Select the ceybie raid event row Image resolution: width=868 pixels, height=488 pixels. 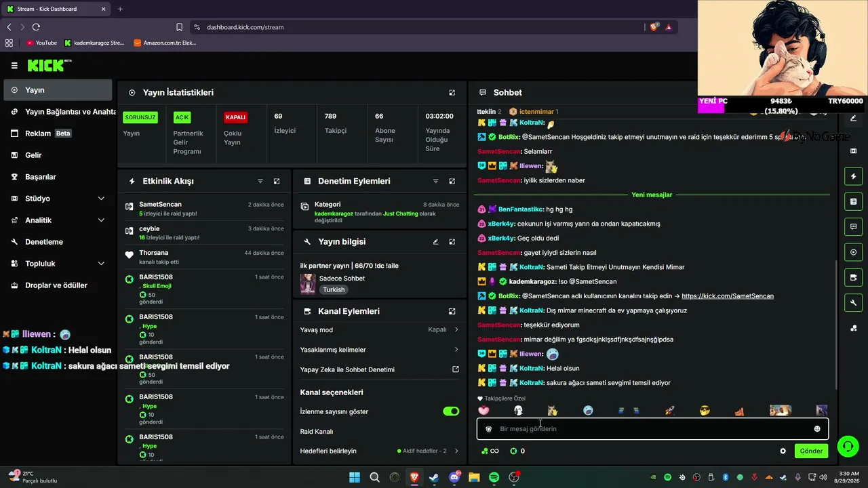pyautogui.click(x=204, y=233)
